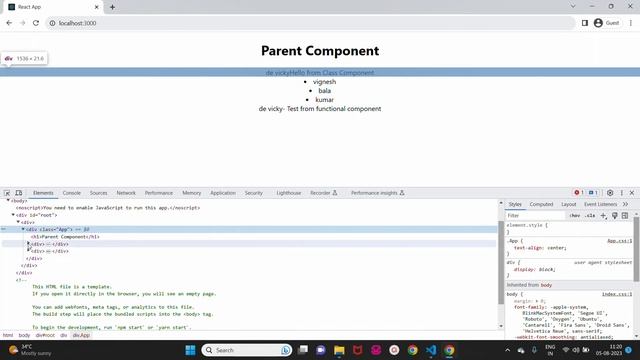Toggle the computed styles sidebar icon
The height and width of the screenshot is (360, 640).
coord(625,216)
